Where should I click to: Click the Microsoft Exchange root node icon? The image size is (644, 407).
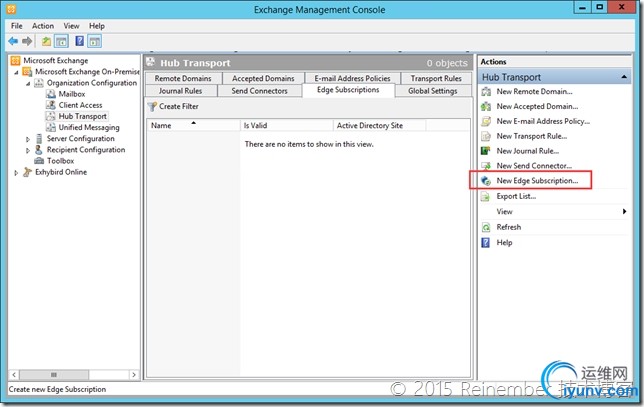click(16, 60)
